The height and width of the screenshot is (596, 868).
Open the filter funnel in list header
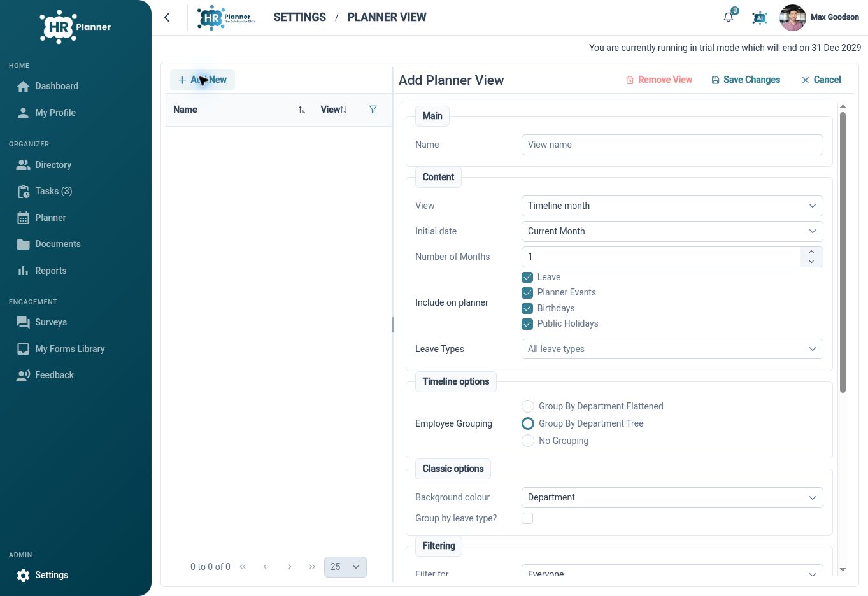click(373, 110)
